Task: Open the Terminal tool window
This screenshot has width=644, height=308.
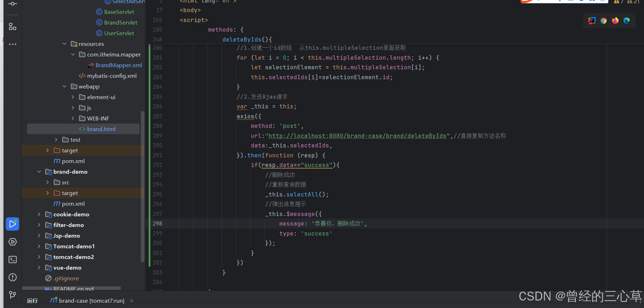Action: pyautogui.click(x=12, y=260)
